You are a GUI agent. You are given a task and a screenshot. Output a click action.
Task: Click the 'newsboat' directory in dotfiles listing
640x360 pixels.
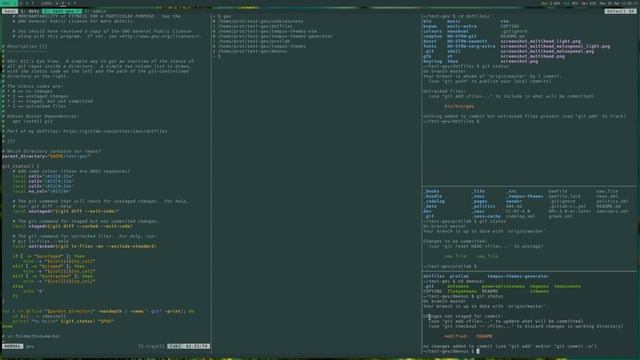click(458, 31)
